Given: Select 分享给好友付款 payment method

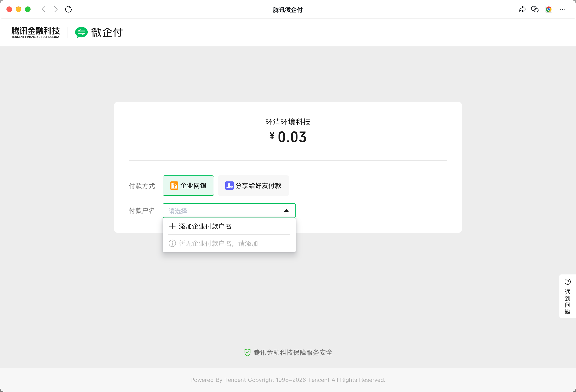Looking at the screenshot, I should click(x=253, y=185).
